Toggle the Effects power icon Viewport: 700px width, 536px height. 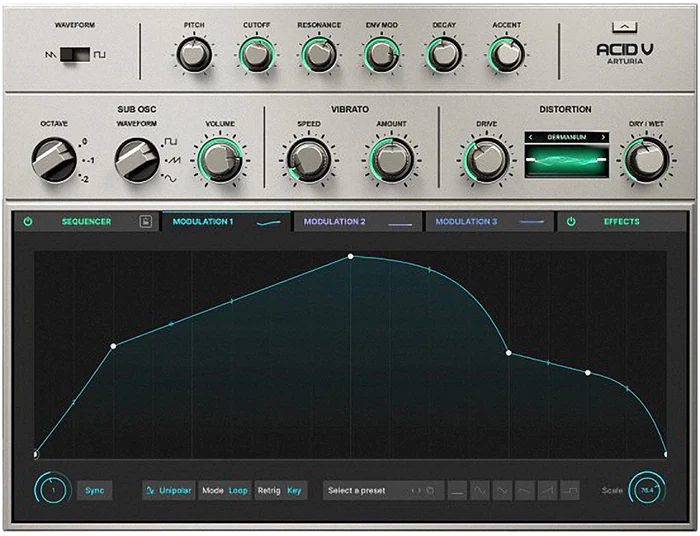[x=571, y=221]
